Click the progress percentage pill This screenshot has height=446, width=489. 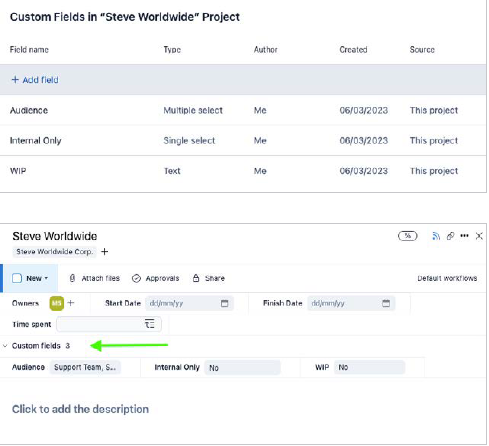[x=408, y=236]
